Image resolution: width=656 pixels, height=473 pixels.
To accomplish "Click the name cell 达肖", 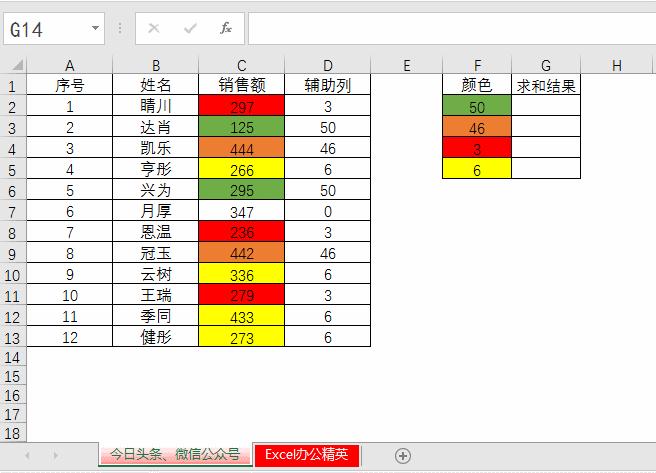I will 156,127.
